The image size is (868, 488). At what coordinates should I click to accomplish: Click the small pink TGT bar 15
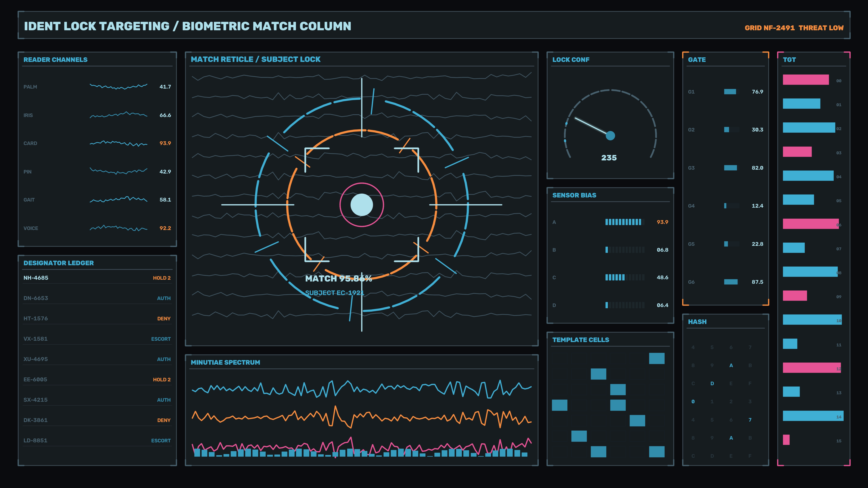click(786, 439)
